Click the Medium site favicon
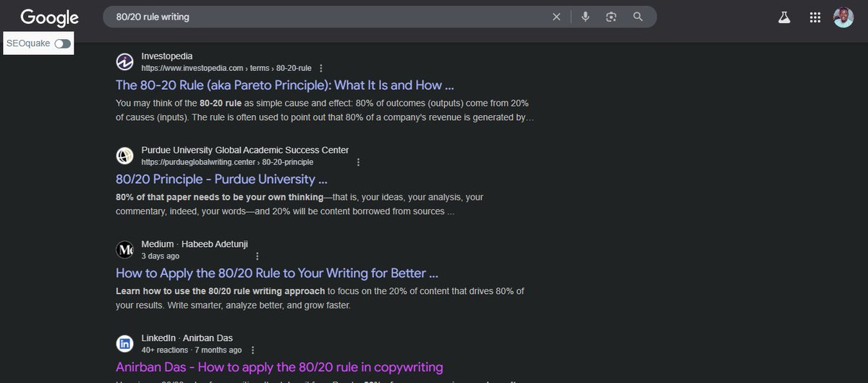 pos(125,250)
